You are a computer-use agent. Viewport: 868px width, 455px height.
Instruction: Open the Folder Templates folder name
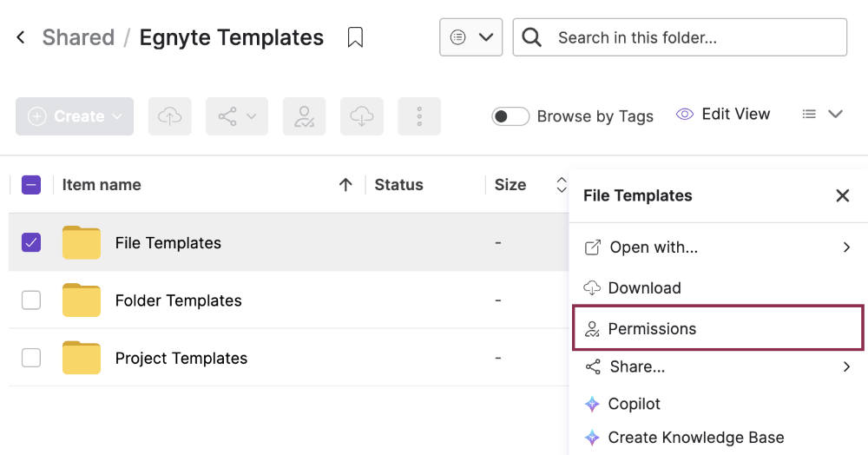point(178,300)
